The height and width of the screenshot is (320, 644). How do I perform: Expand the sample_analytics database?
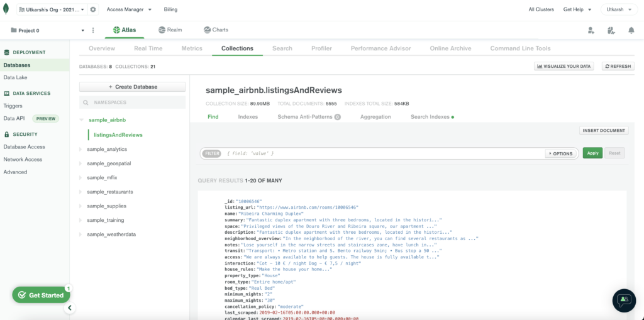tap(80, 149)
